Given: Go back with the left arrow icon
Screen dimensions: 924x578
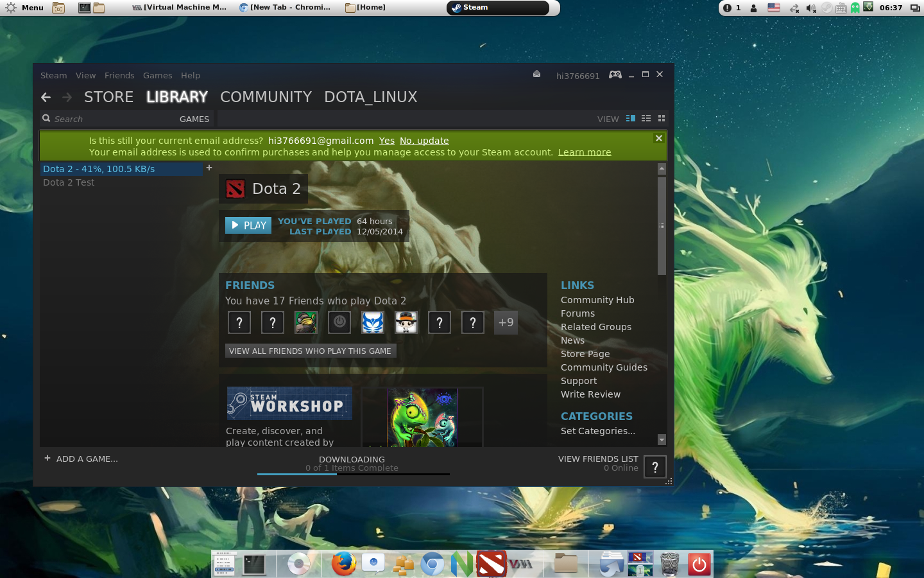Looking at the screenshot, I should click(46, 97).
